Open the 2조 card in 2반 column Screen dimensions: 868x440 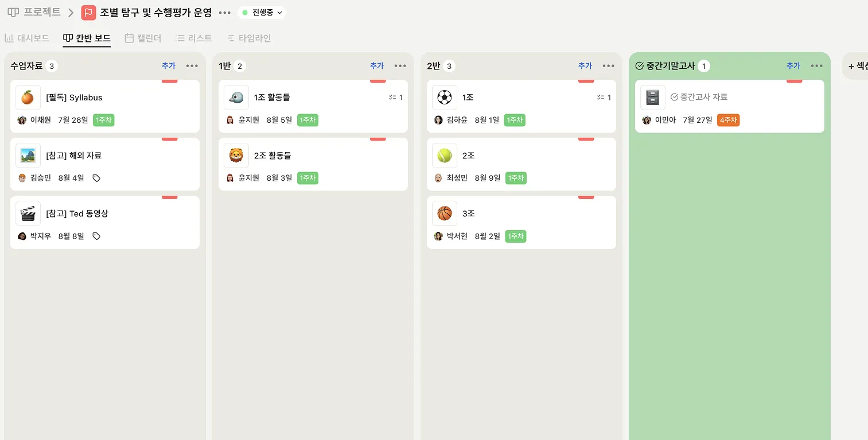521,164
